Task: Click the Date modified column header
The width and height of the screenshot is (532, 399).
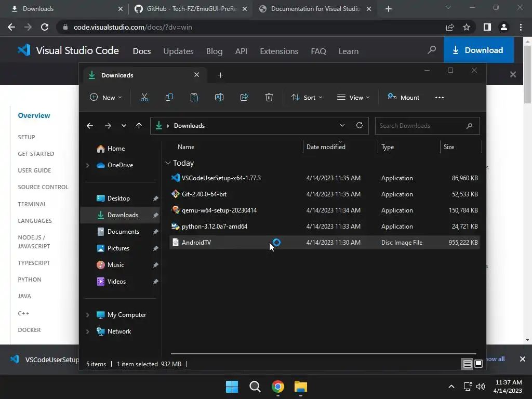Action: coord(340,147)
